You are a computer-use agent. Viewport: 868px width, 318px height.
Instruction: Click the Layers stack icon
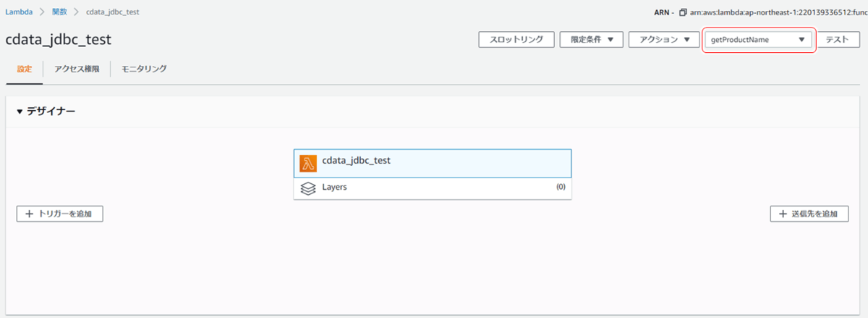click(308, 188)
